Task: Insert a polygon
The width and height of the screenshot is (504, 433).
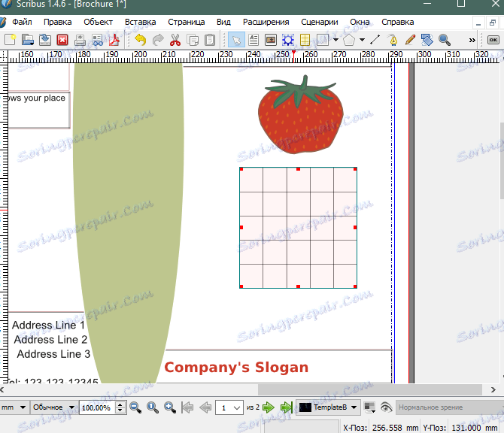Action: click(x=349, y=40)
